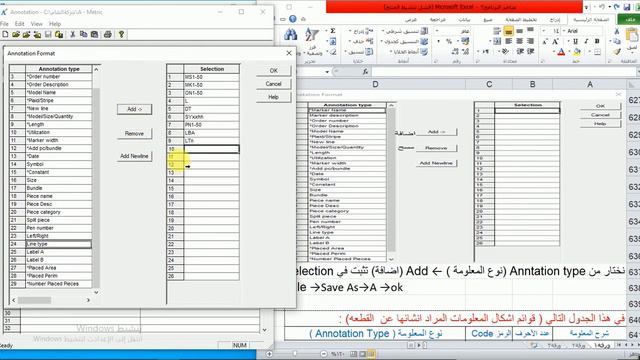Click the fill color bucket icon in Excel
Viewport: 640px width, 360px height.
coord(577,52)
